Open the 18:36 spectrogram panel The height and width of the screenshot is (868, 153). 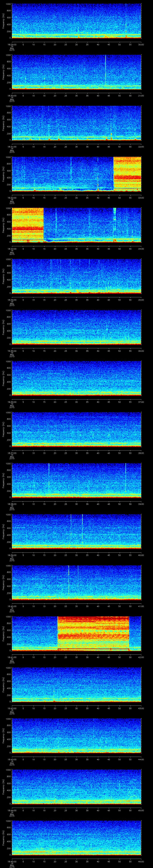tap(76, 378)
